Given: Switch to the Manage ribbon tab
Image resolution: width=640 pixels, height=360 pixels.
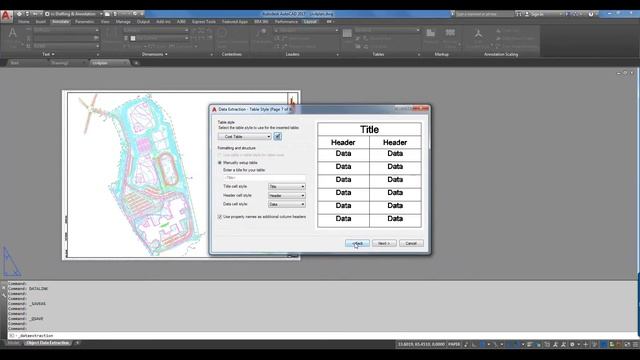Looking at the screenshot, I should click(x=123, y=22).
